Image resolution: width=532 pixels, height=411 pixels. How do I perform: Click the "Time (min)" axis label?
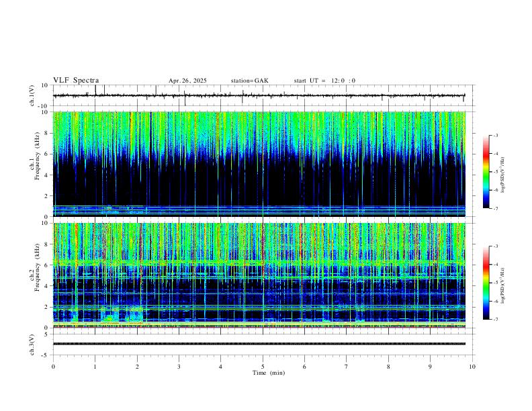[269, 373]
